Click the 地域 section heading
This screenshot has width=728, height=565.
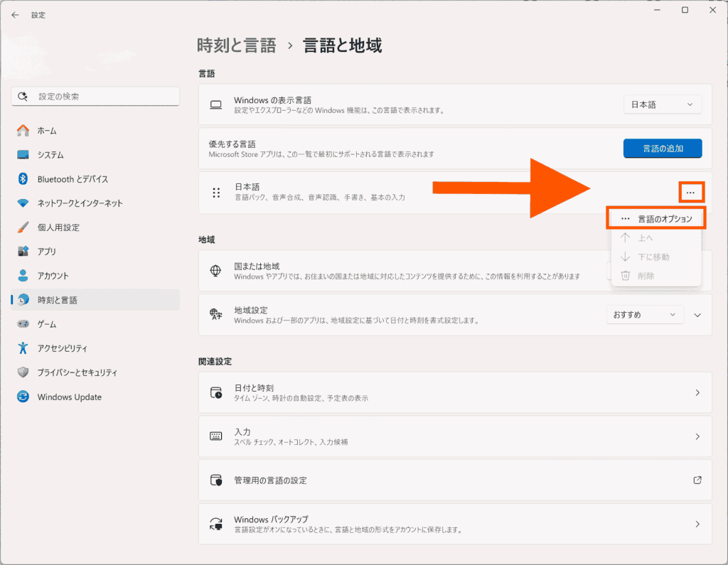click(x=207, y=240)
